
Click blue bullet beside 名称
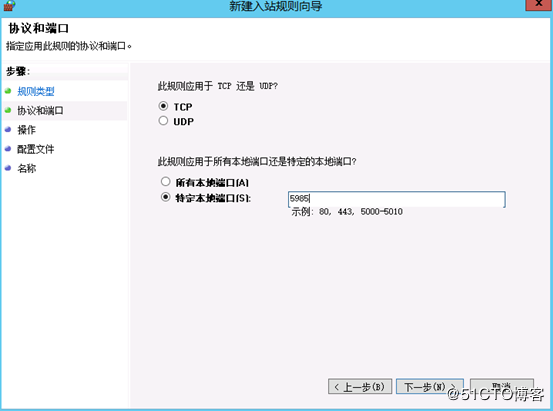pyautogui.click(x=8, y=168)
